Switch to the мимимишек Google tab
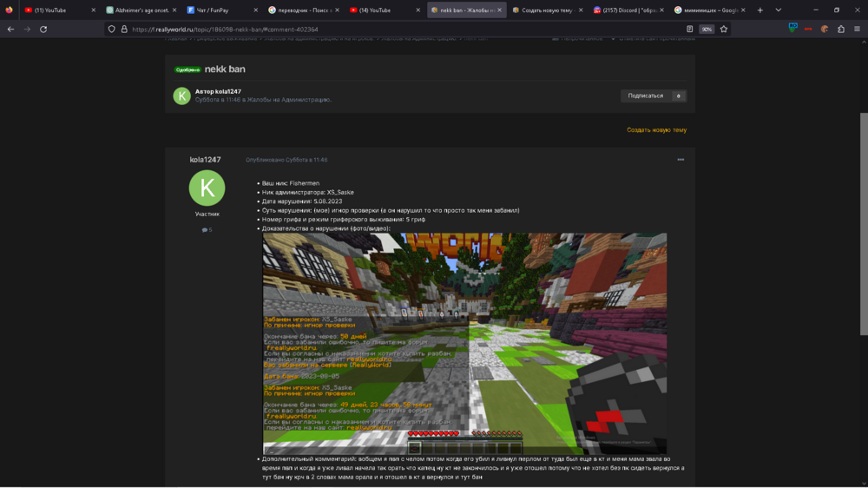Screen dimensions: 868x488 coord(709,10)
